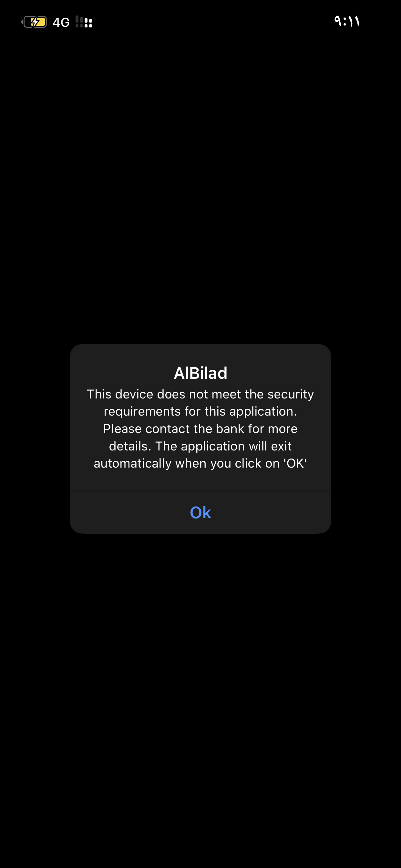Tap the divider line above the Ok button
Screen dimensions: 401x868
click(200, 491)
